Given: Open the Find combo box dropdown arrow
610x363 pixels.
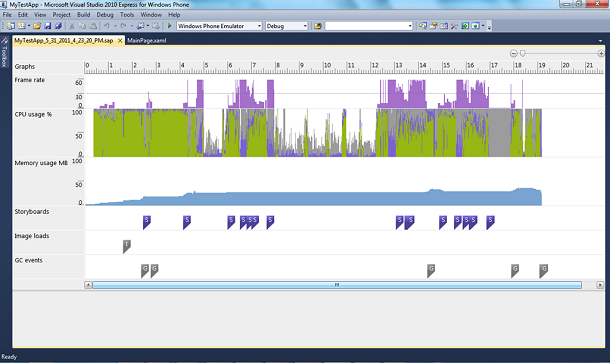Looking at the screenshot, I should [410, 26].
